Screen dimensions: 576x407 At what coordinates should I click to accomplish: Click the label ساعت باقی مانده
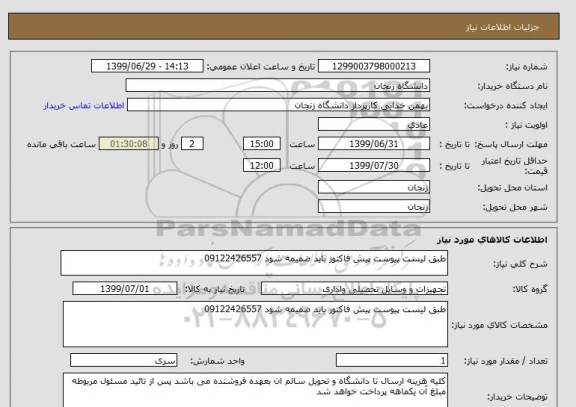[x=61, y=144]
